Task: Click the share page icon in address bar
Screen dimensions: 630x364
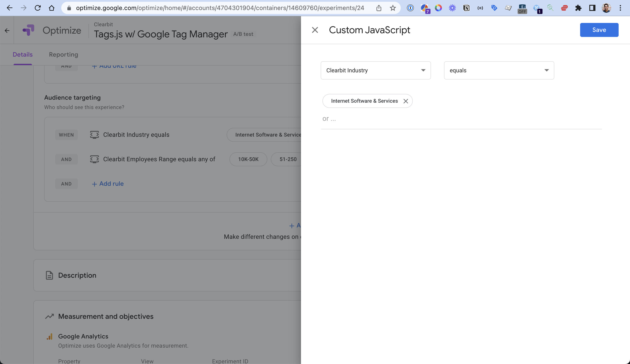Action: [x=379, y=8]
